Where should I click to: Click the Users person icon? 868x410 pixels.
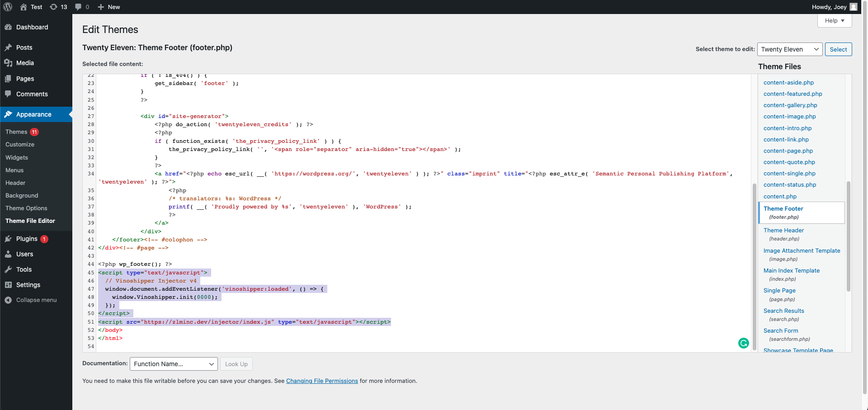(x=8, y=254)
